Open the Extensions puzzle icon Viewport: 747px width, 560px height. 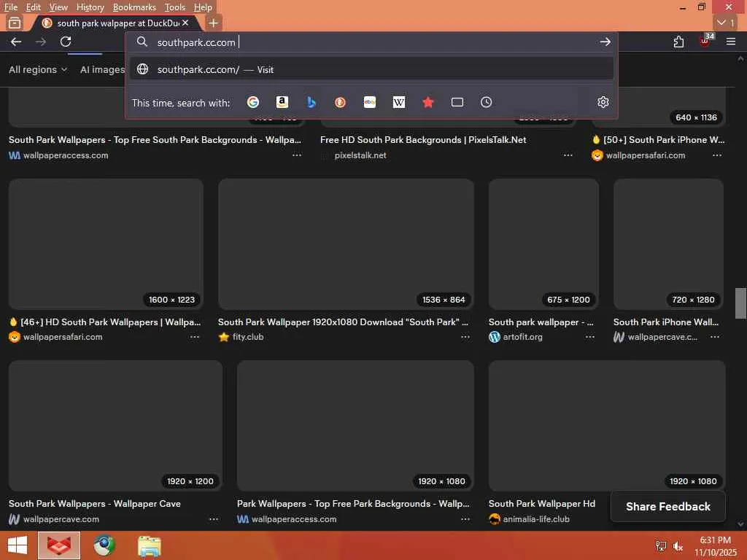click(x=678, y=42)
